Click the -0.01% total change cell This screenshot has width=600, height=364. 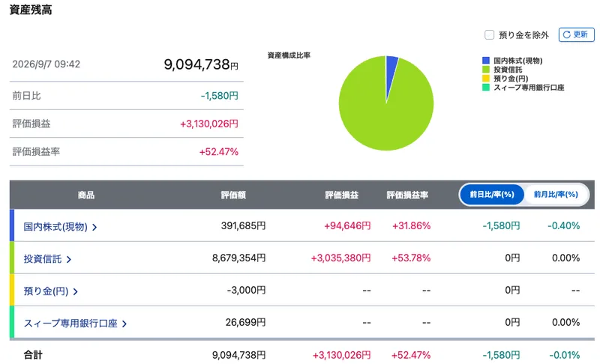point(565,355)
